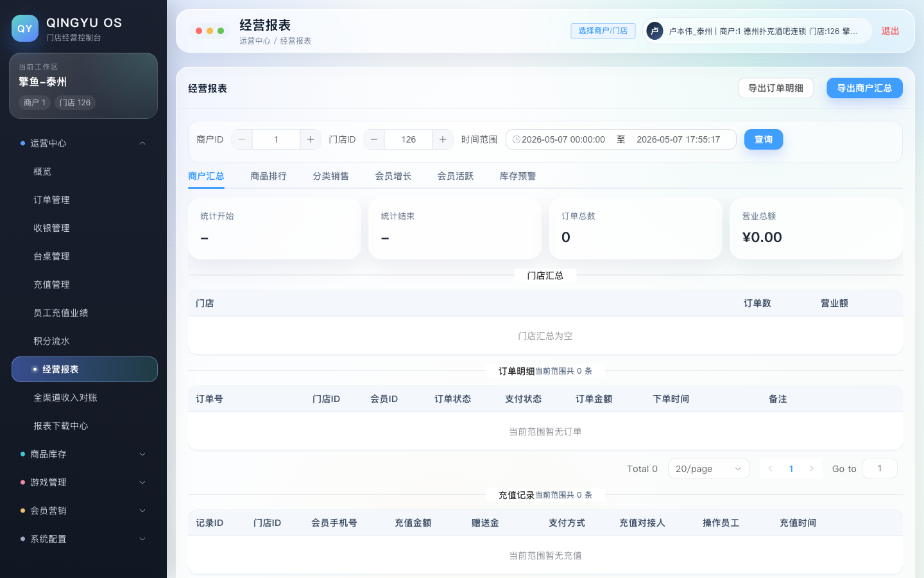The height and width of the screenshot is (578, 924).
Task: Click the 运营中心 breadcrumb link
Action: 255,41
